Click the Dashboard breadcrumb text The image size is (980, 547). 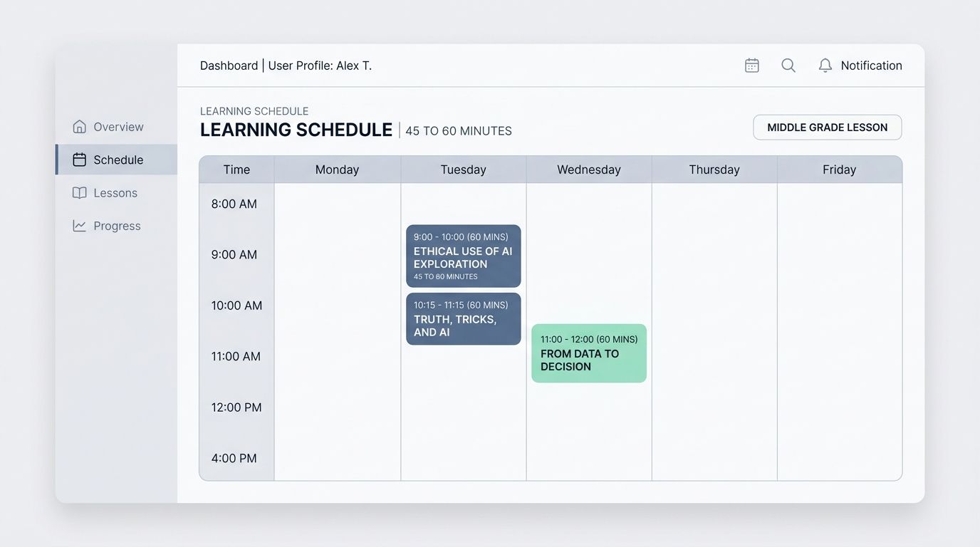click(x=229, y=66)
